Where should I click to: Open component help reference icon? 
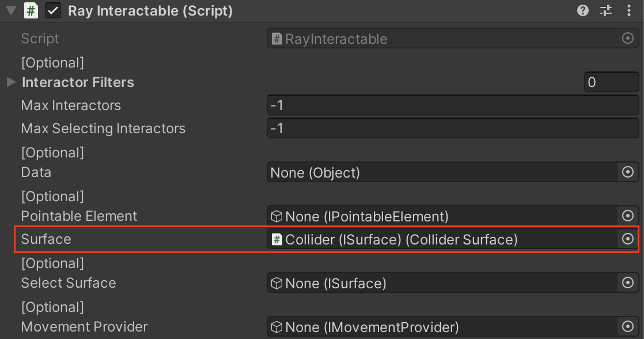coord(583,10)
